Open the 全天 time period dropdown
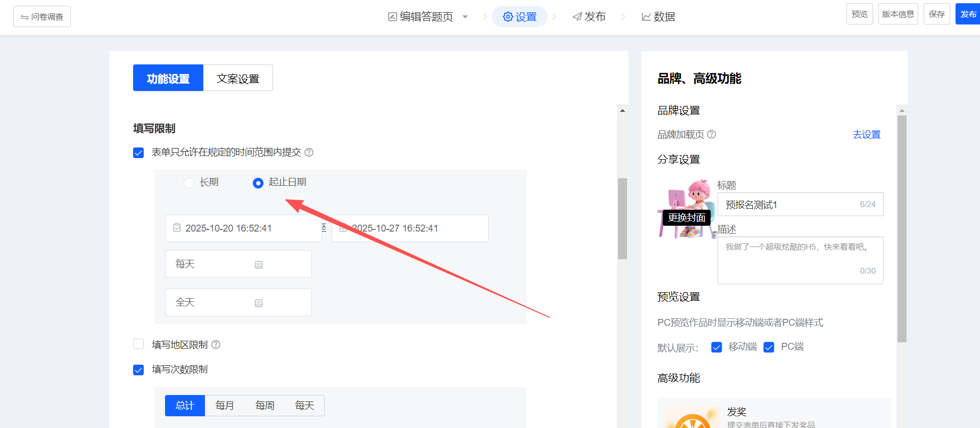 pos(238,302)
